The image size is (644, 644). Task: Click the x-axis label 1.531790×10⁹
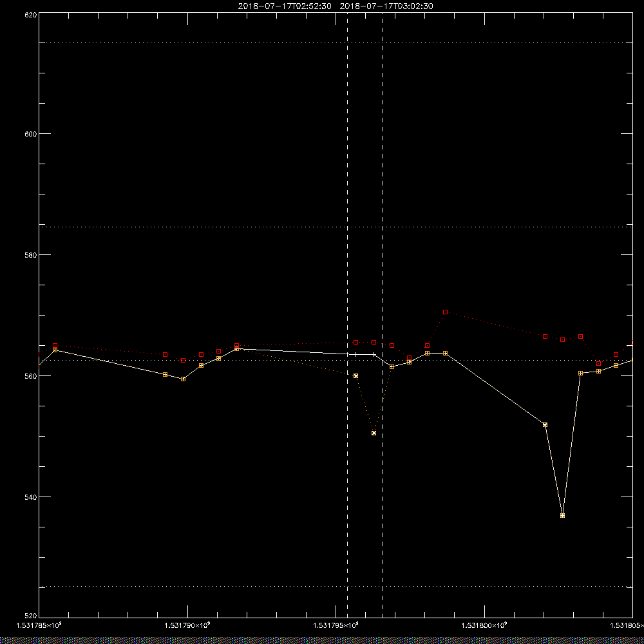click(187, 625)
